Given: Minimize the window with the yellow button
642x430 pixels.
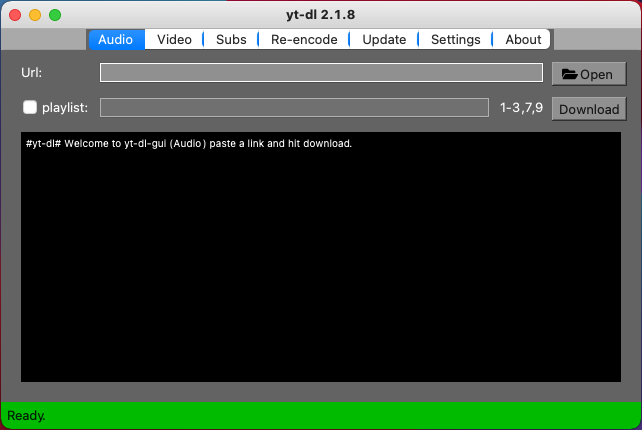Looking at the screenshot, I should (35, 15).
